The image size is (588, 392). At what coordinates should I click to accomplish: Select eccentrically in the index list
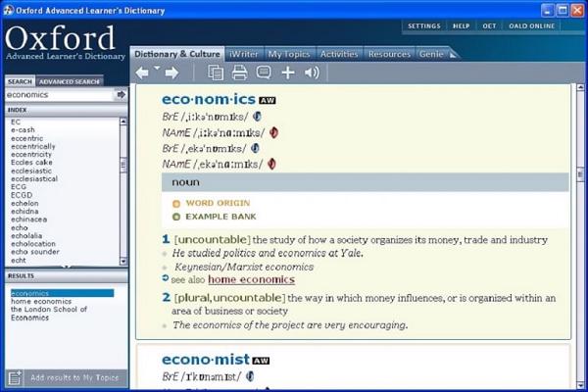(33, 146)
